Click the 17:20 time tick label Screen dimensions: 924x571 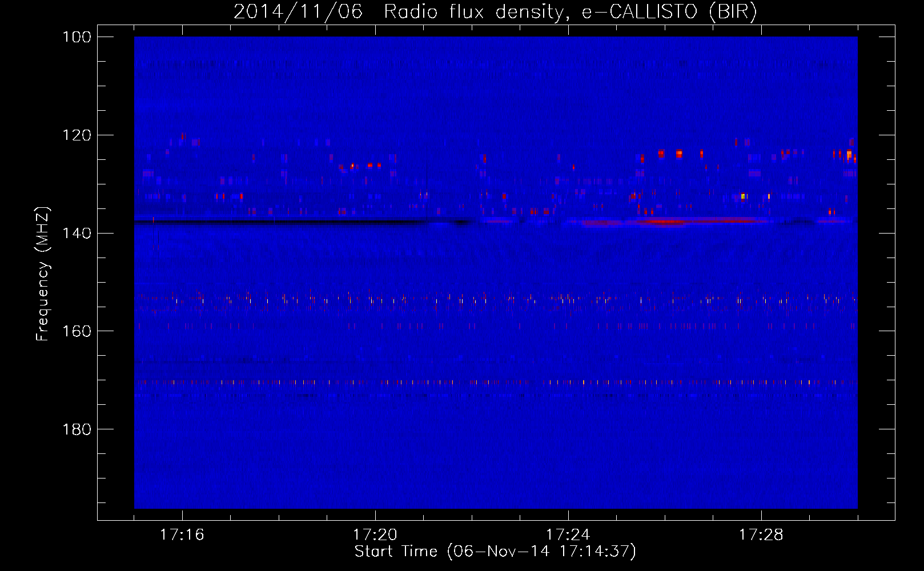pyautogui.click(x=375, y=535)
